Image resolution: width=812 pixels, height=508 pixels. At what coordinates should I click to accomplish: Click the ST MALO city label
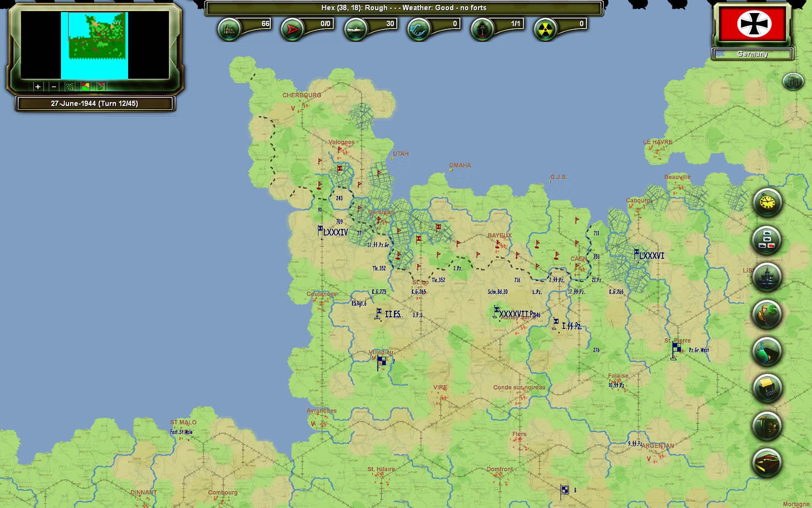183,422
